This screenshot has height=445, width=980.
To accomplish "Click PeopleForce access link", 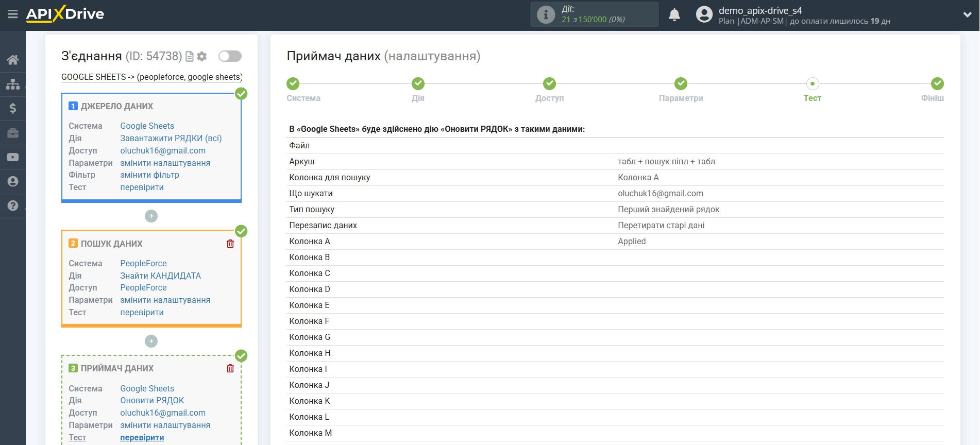I will coord(143,287).
